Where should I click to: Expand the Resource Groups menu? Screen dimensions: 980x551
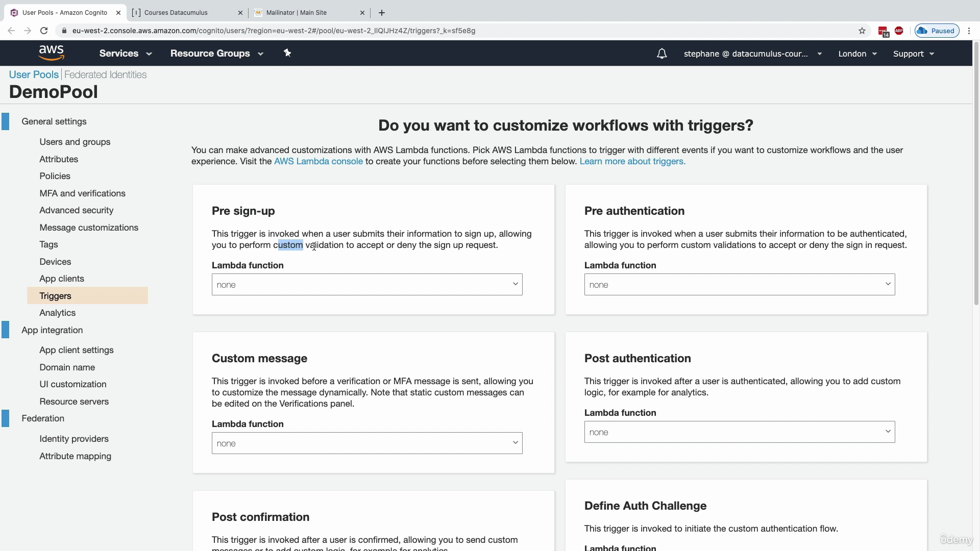[x=217, y=54]
